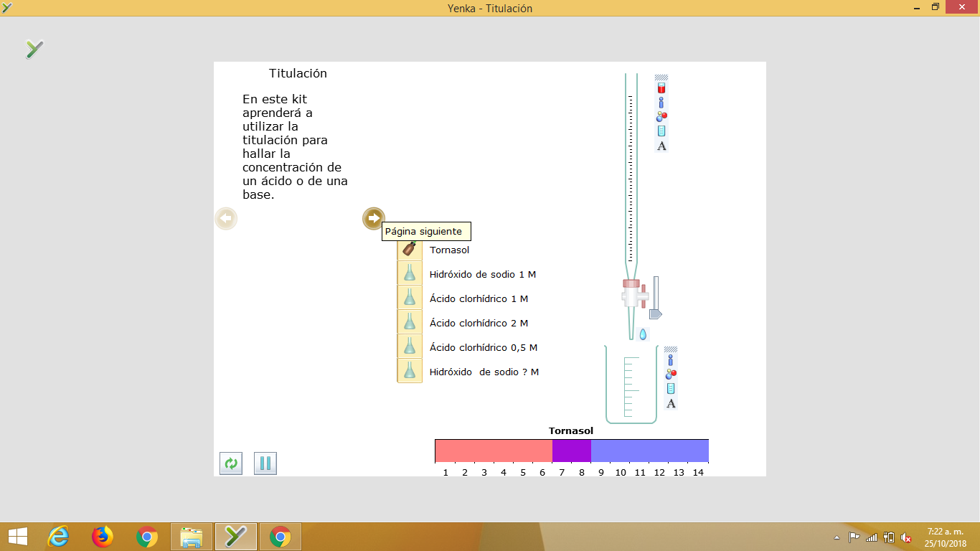
Task: Restart the simulation with the green reload button
Action: [x=231, y=463]
